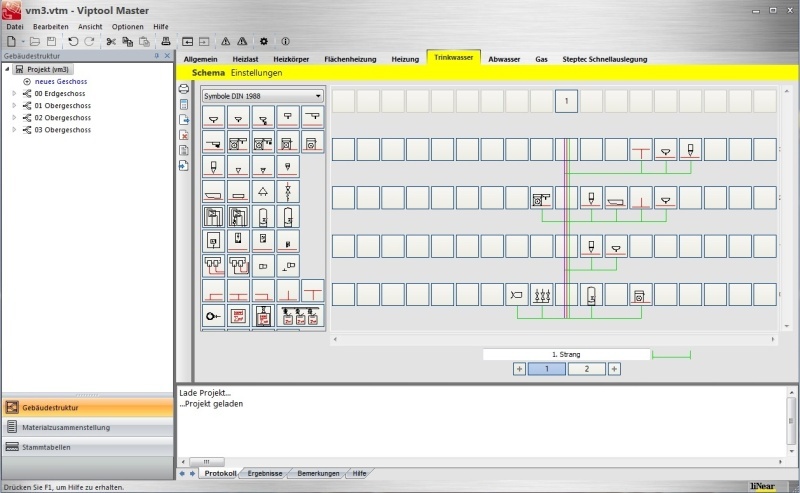
Task: Open the Optionen menu
Action: (x=128, y=27)
